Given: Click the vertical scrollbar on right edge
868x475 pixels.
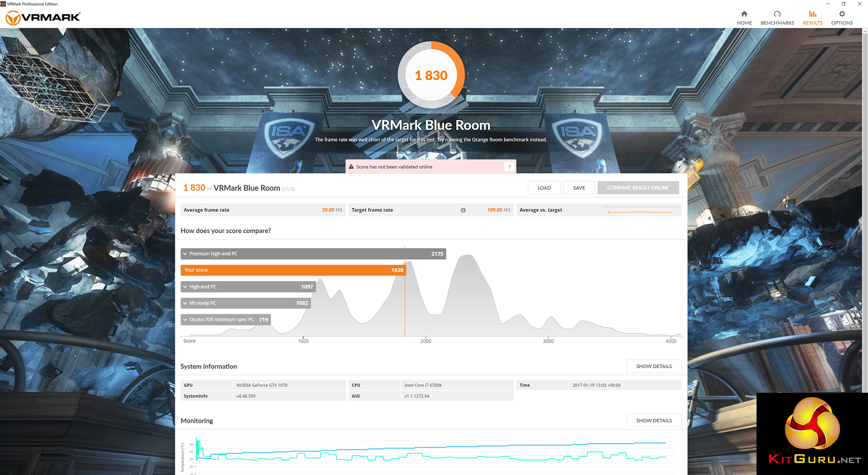Looking at the screenshot, I should coord(865,212).
